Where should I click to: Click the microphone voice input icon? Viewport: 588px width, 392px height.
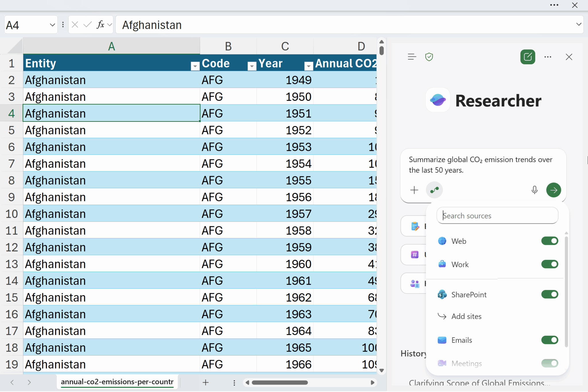point(534,190)
